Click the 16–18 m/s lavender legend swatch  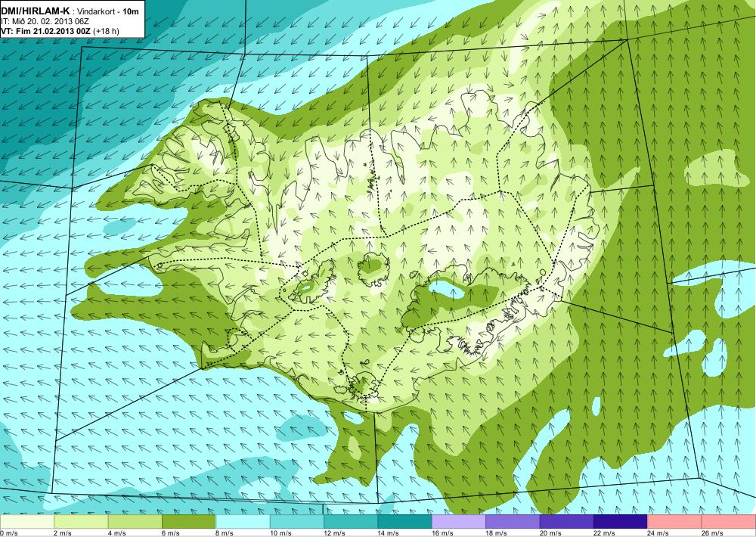coord(459,522)
